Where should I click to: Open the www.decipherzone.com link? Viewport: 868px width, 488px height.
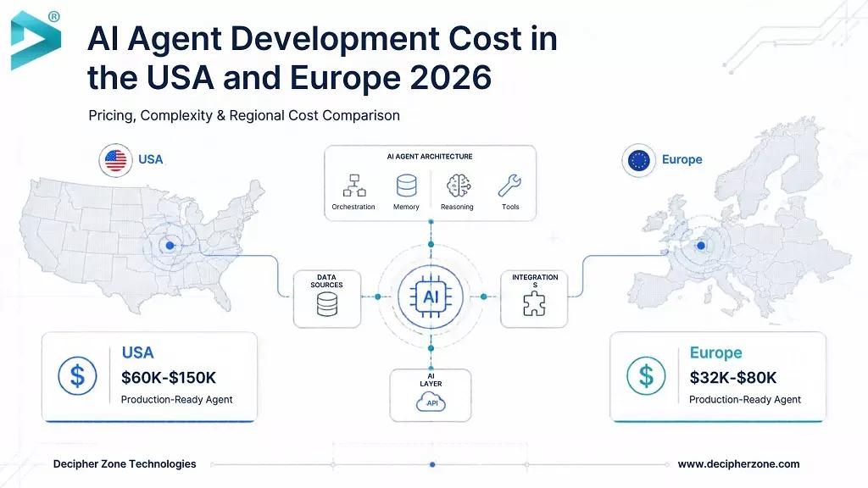pos(738,464)
